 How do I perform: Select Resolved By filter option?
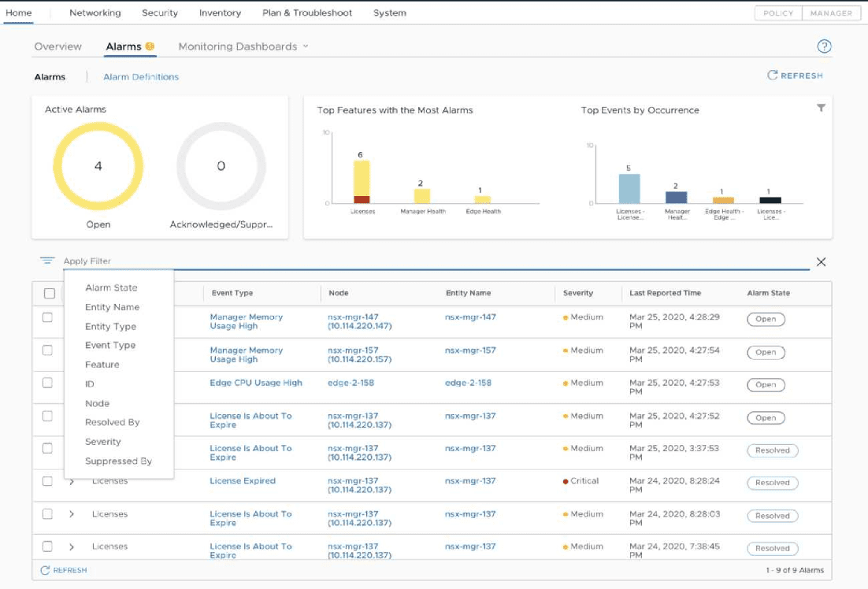[x=113, y=422]
